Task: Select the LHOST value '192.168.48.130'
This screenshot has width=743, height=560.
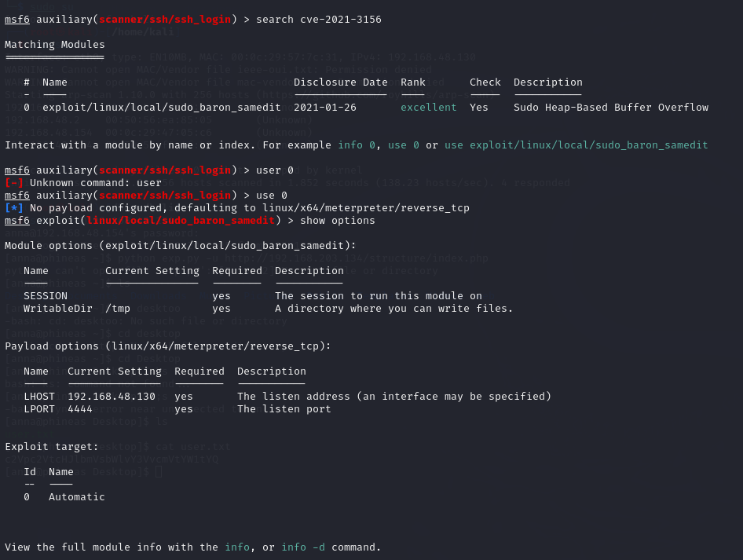Action: [x=112, y=397]
